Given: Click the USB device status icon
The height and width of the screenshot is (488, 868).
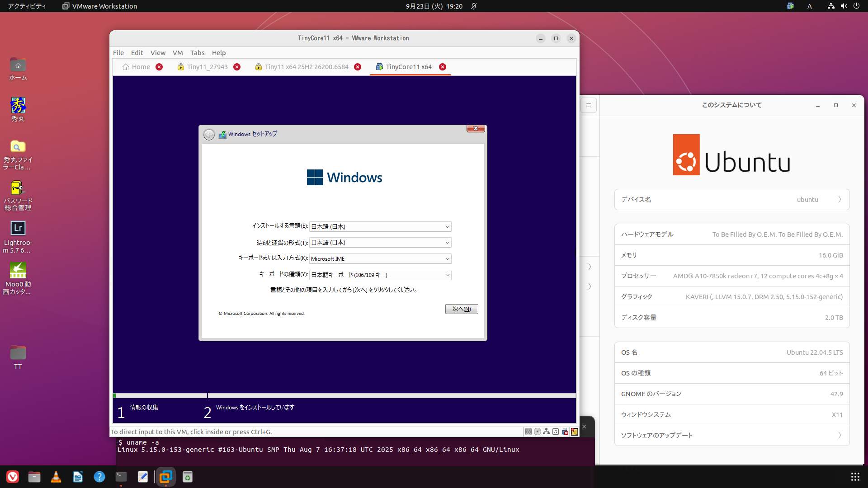Looking at the screenshot, I should click(x=565, y=432).
